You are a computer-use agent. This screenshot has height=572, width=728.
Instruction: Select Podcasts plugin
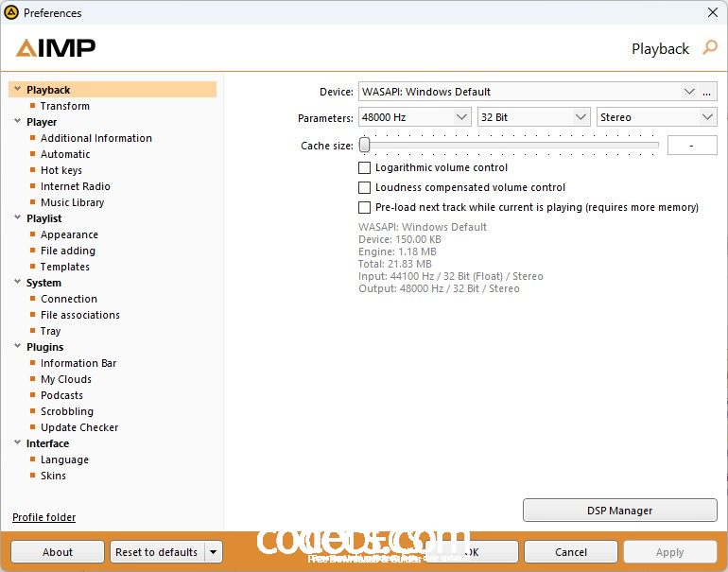click(x=61, y=395)
